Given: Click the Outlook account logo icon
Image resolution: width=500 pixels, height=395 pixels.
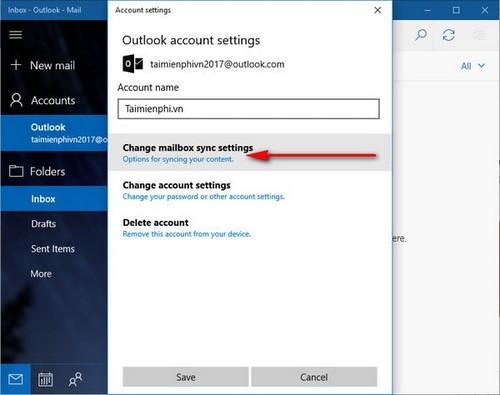Looking at the screenshot, I should [x=133, y=64].
